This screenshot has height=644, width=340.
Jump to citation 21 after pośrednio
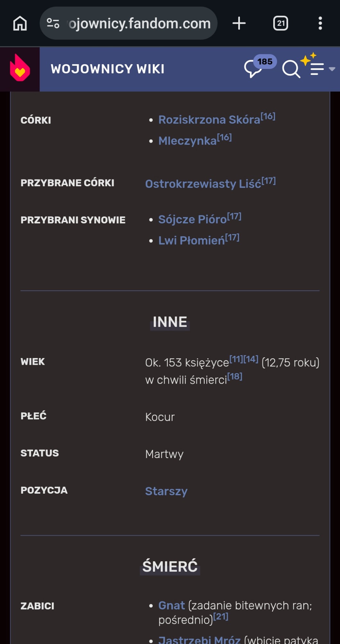(x=221, y=616)
